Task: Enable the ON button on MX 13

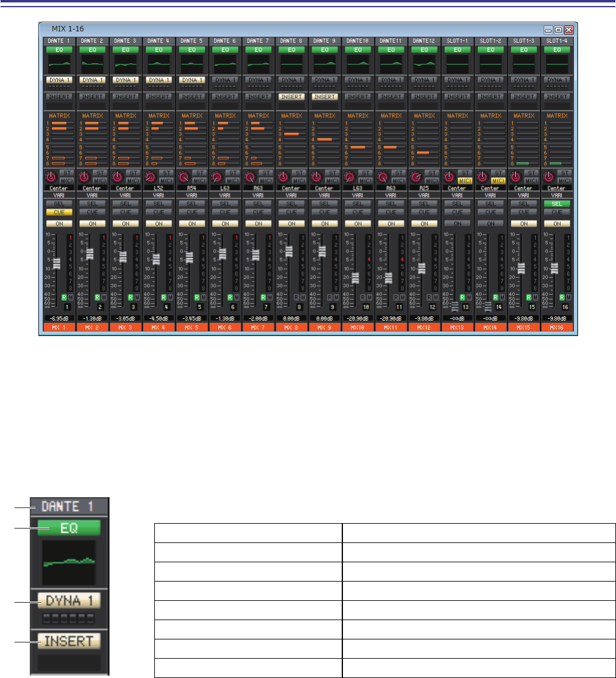Action: [x=457, y=224]
